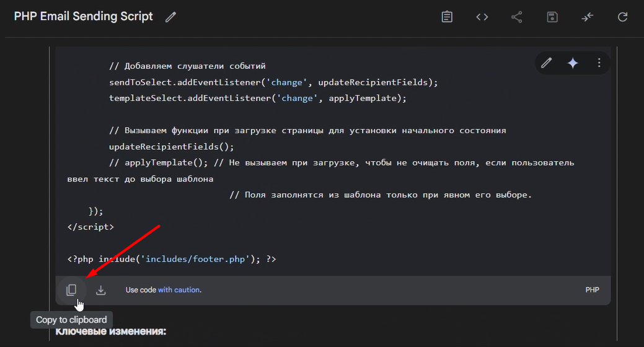Click the 'Ключевые изменения:' heading

(110, 332)
